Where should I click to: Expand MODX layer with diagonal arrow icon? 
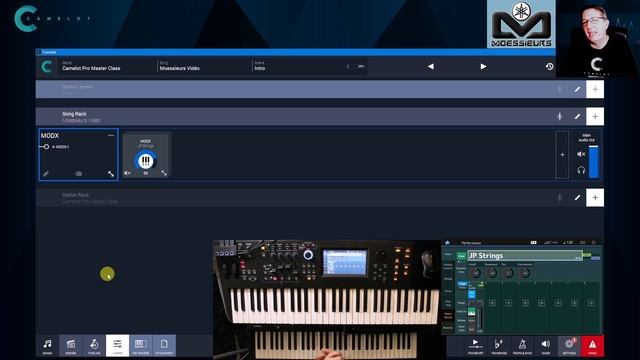click(111, 174)
